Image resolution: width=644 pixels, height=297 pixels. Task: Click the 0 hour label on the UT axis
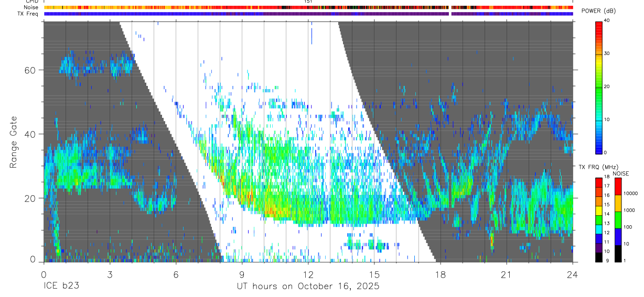click(x=44, y=274)
